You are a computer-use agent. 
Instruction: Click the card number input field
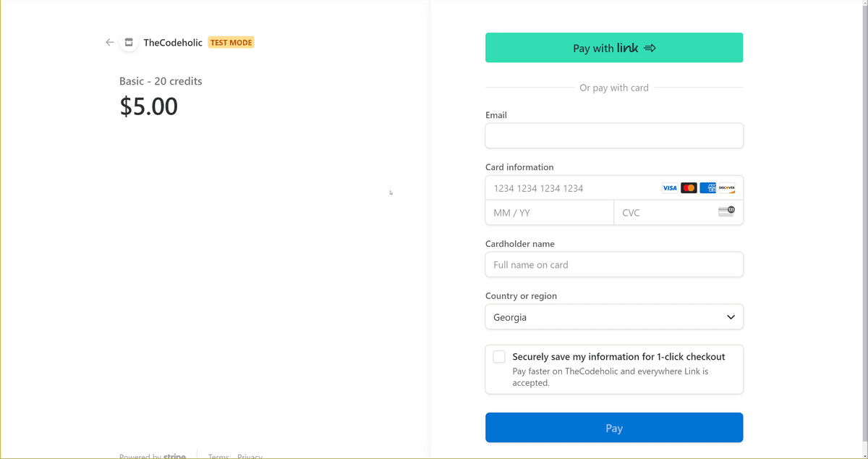[x=571, y=188]
